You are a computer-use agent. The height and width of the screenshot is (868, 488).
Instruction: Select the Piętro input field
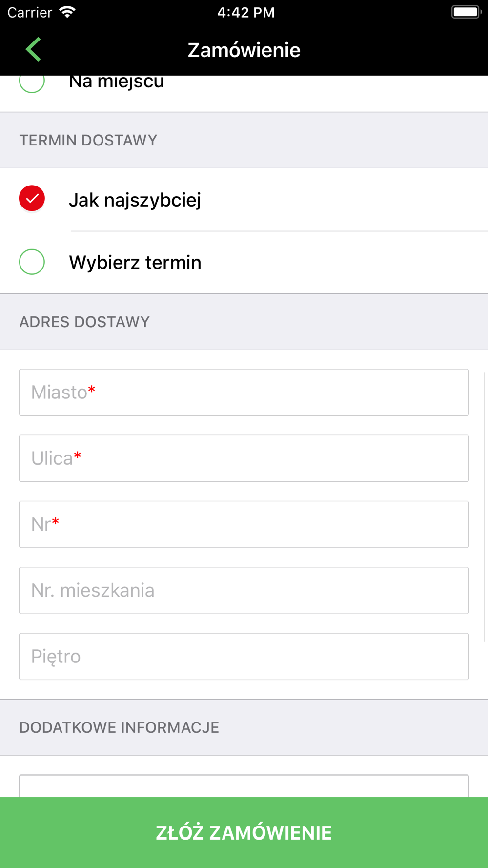point(244,657)
